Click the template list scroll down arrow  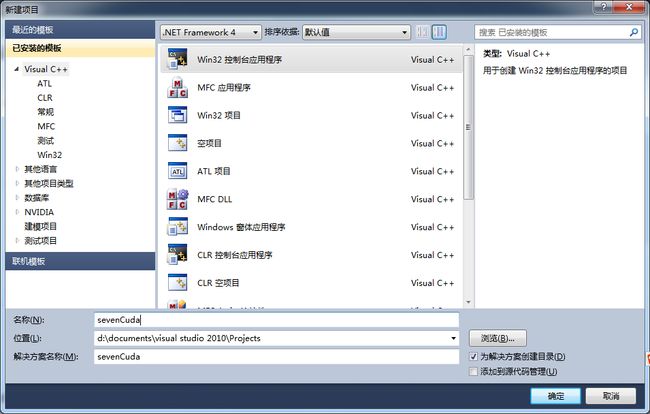point(468,302)
